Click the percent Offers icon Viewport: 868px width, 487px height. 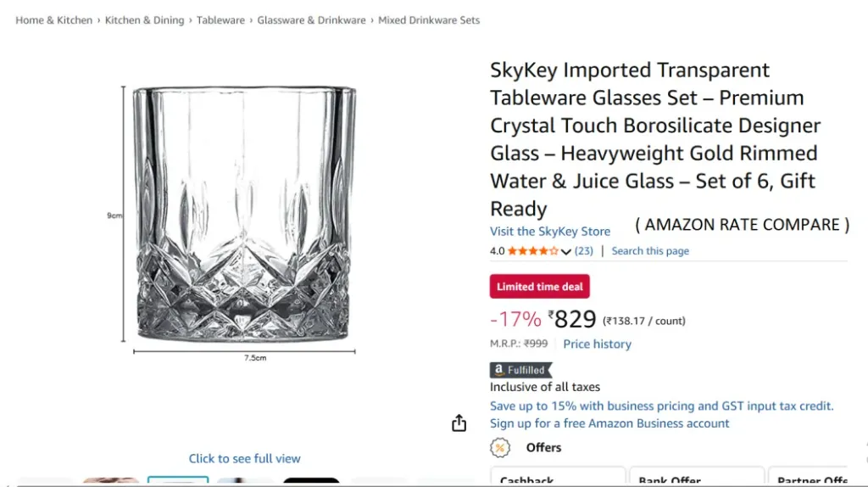[x=500, y=447]
